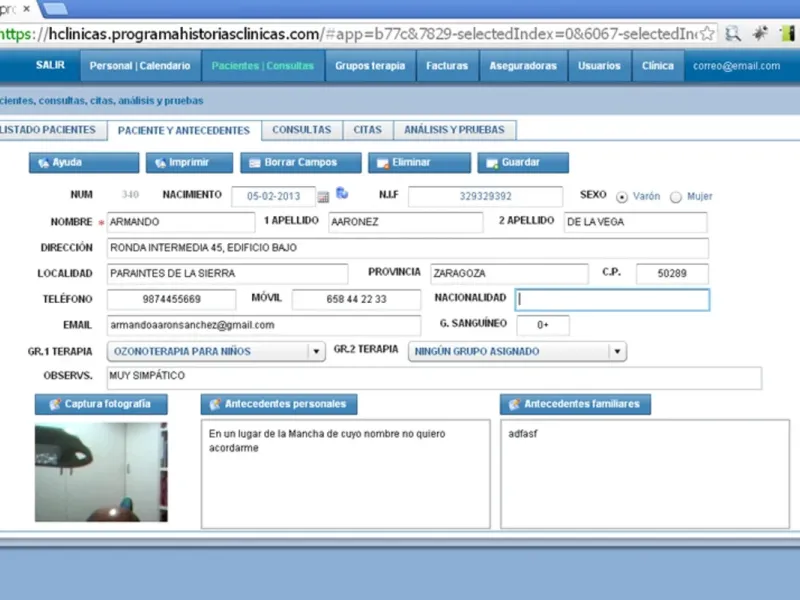Click SALIR to log out

coord(50,65)
